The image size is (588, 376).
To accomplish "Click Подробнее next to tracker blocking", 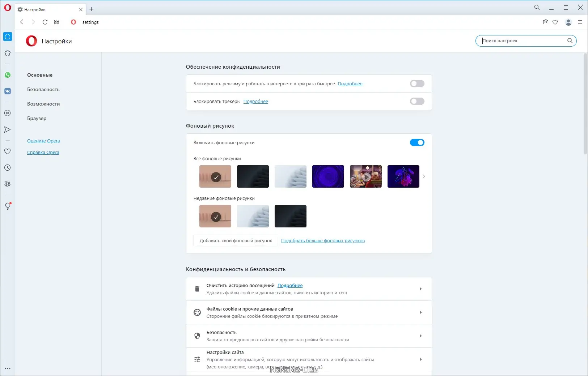I will 256,102.
